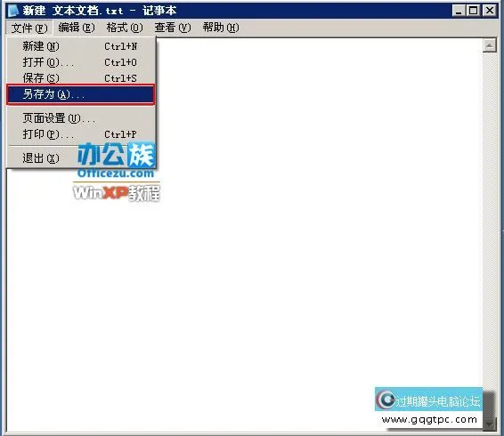This screenshot has height=436, width=504.
Task: Click the Notepad title bar icon
Action: 13,11
